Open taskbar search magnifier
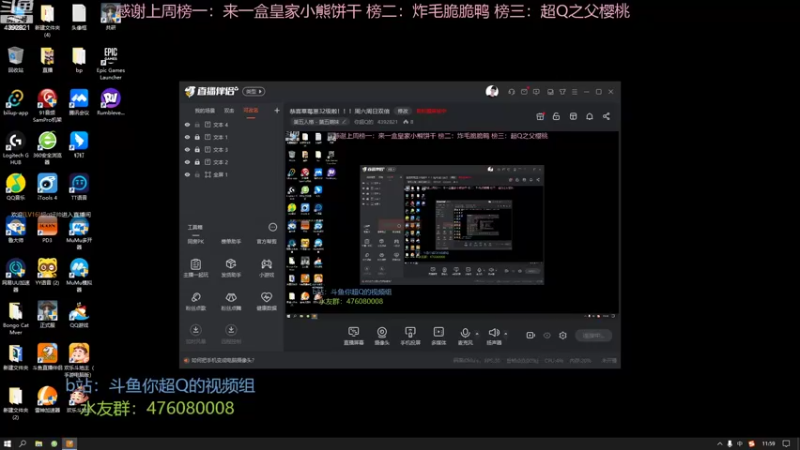This screenshot has height=450, width=800. point(22,443)
